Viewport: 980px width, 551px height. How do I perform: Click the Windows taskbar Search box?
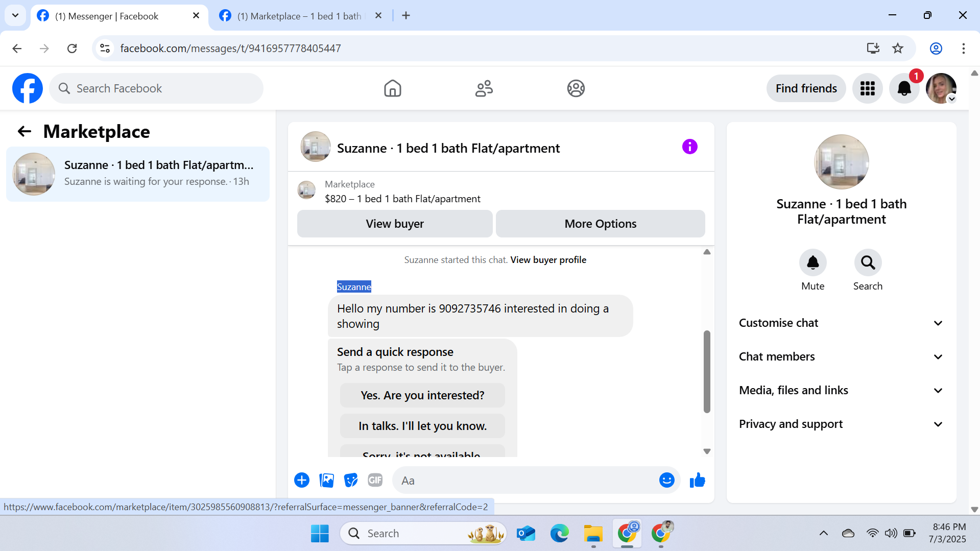click(x=423, y=533)
